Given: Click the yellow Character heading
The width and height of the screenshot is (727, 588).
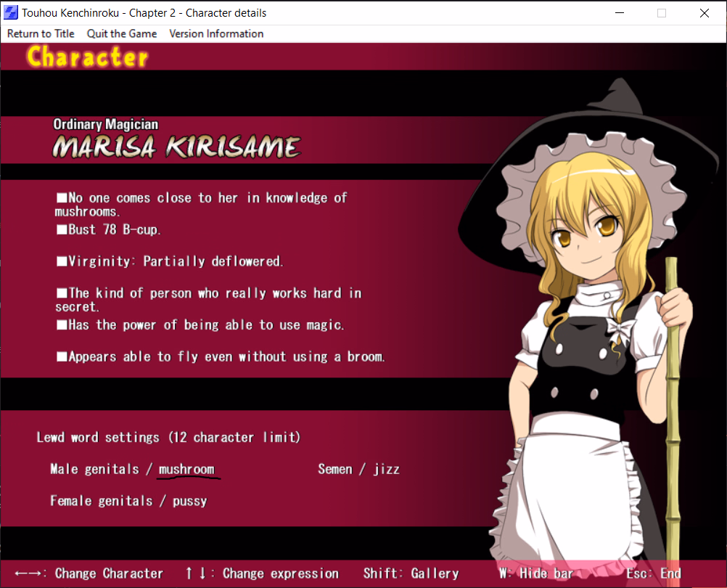Looking at the screenshot, I should 87,57.
